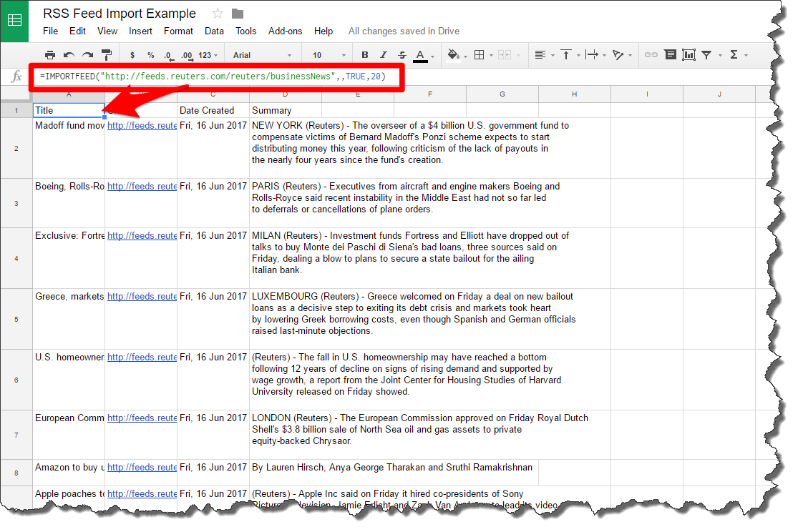Click the Insert chart icon
Viewport: 798px width, 532px height.
tap(688, 55)
